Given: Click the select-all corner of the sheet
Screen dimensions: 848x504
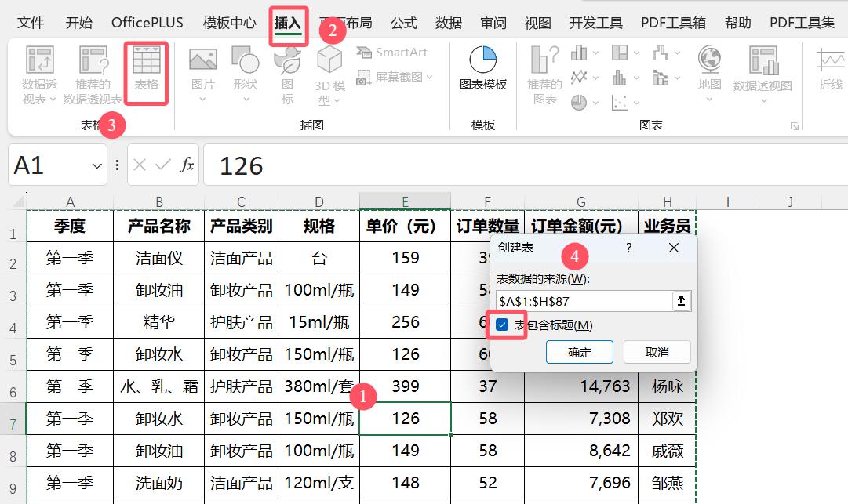Looking at the screenshot, I should [18, 201].
